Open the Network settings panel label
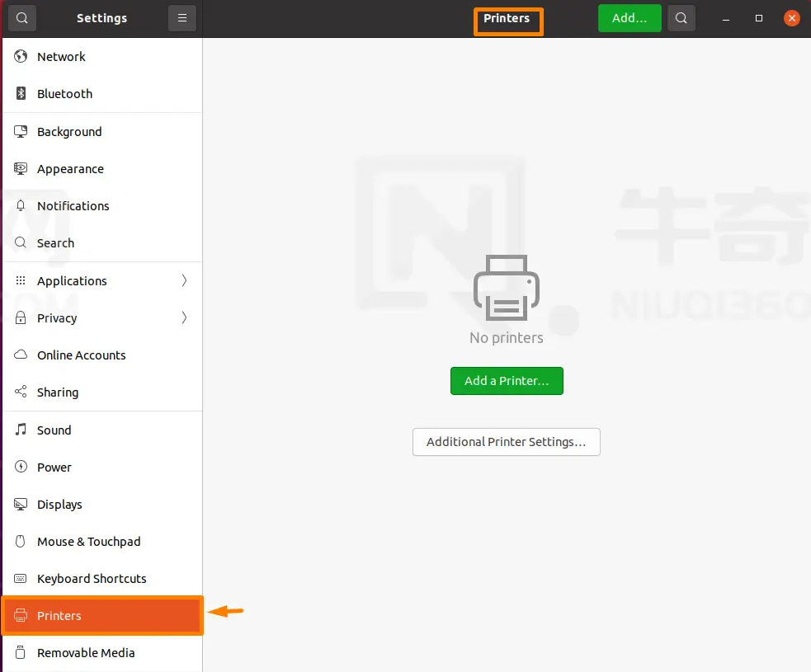Viewport: 811px width, 672px height. coord(61,57)
